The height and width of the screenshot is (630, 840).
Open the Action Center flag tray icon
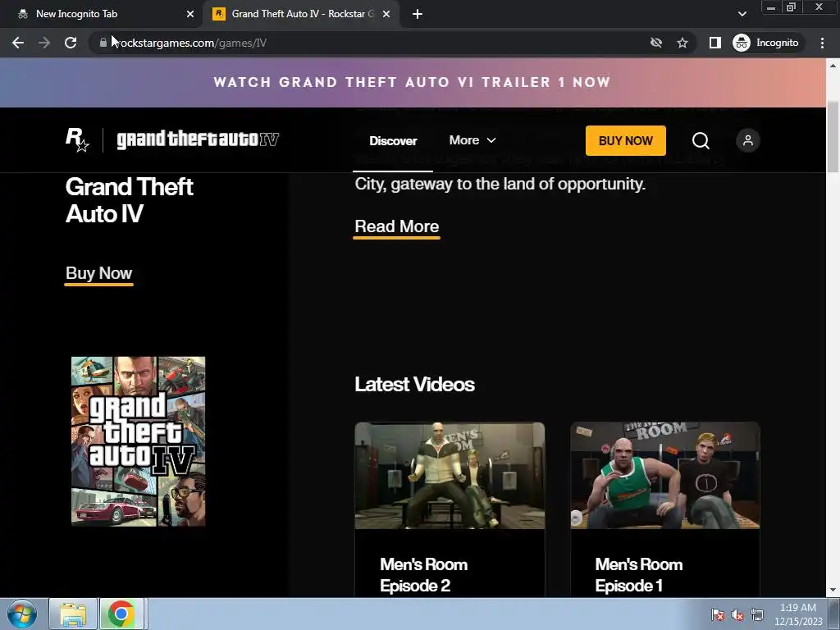point(718,615)
